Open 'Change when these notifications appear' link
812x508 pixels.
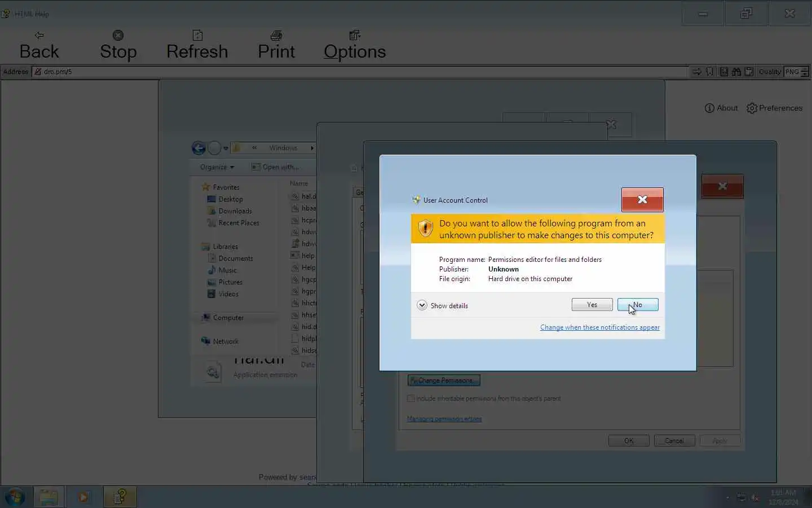pyautogui.click(x=600, y=327)
